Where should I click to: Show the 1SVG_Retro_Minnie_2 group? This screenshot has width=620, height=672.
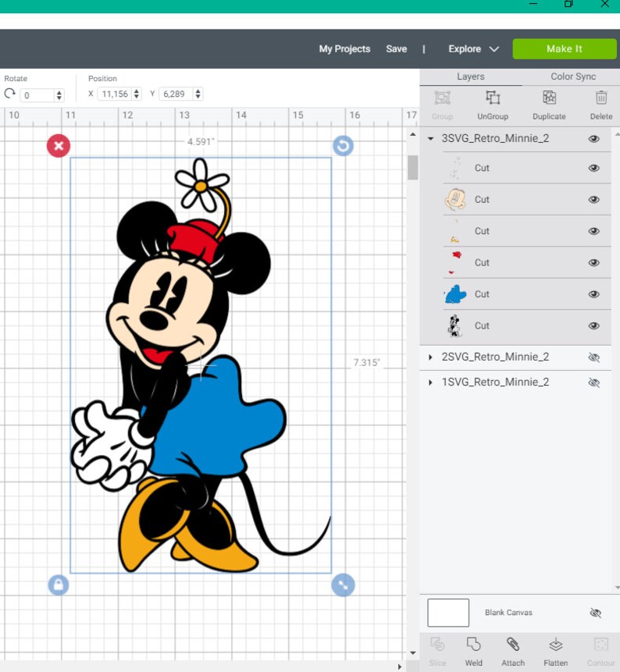[x=594, y=382]
